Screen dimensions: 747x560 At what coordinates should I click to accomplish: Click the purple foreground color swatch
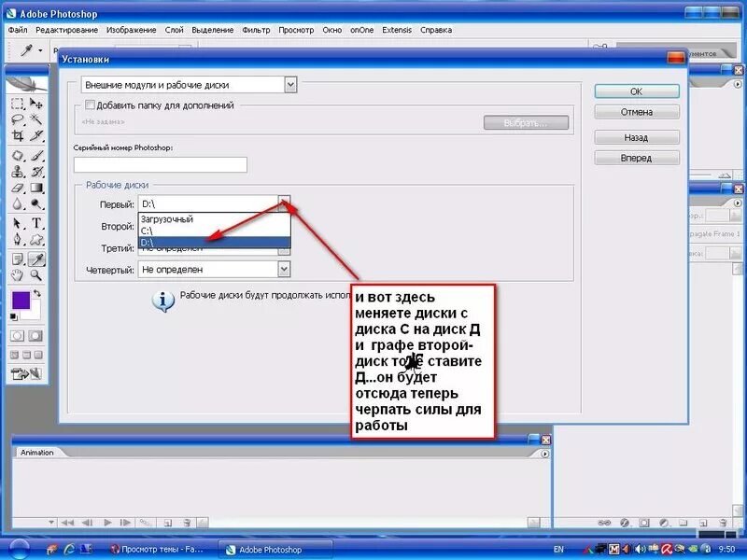click(21, 301)
